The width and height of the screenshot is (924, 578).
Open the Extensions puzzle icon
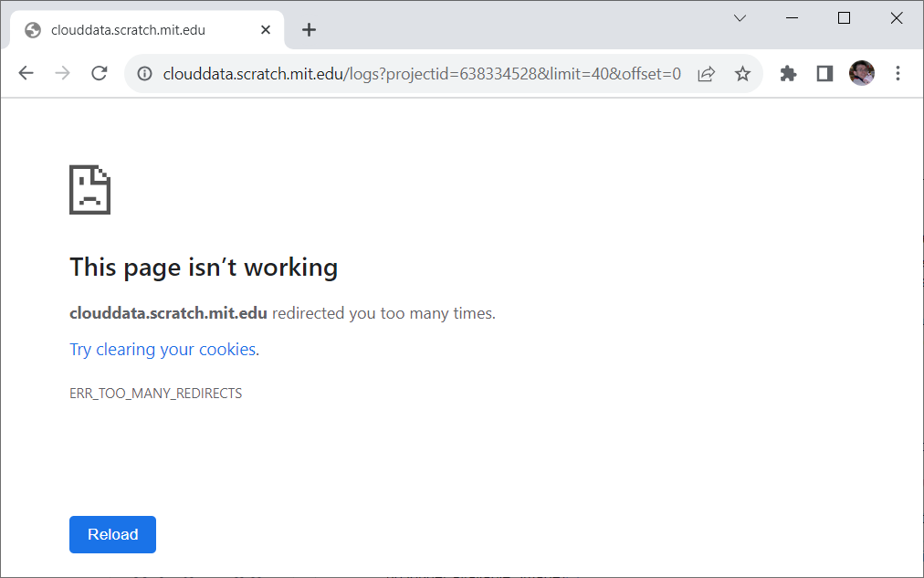click(788, 74)
